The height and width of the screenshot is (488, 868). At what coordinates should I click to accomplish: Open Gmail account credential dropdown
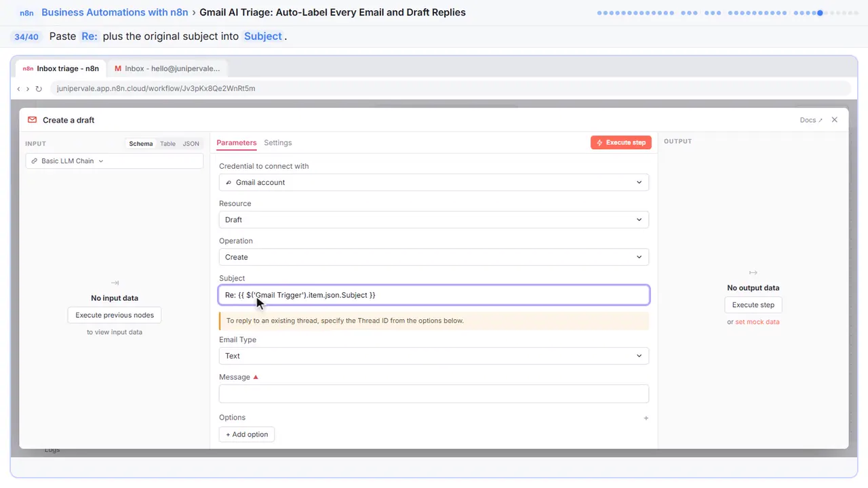[434, 182]
